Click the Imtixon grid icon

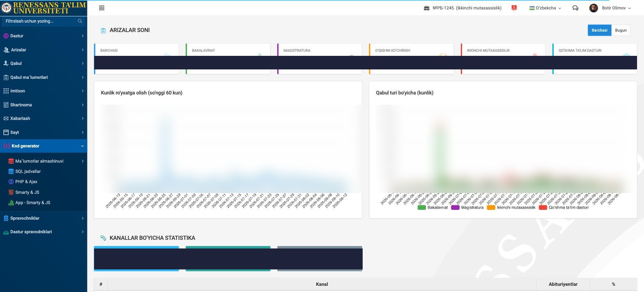[6, 91]
